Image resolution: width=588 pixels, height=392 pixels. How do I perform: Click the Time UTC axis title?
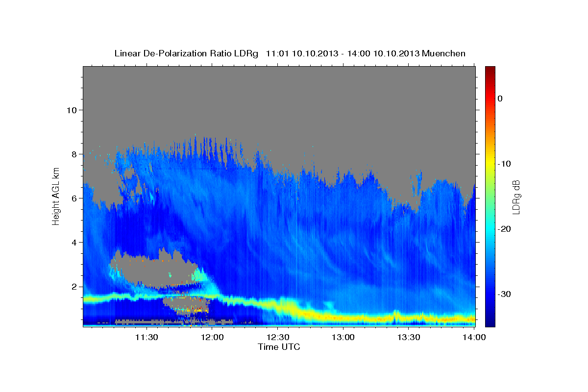tap(279, 347)
